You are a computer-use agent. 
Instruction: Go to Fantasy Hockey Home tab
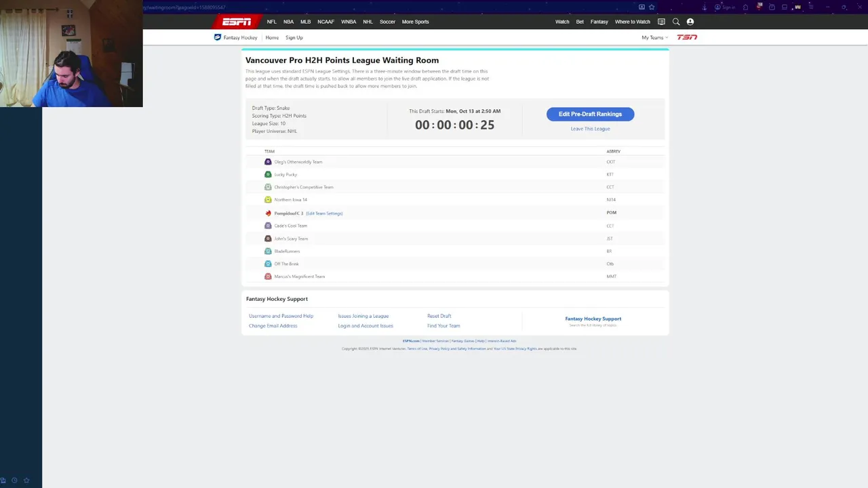[x=272, y=37]
